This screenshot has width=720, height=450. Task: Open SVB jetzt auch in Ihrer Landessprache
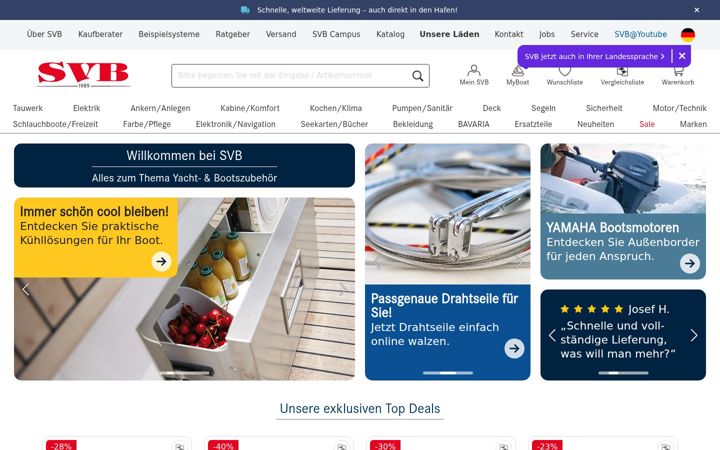595,56
